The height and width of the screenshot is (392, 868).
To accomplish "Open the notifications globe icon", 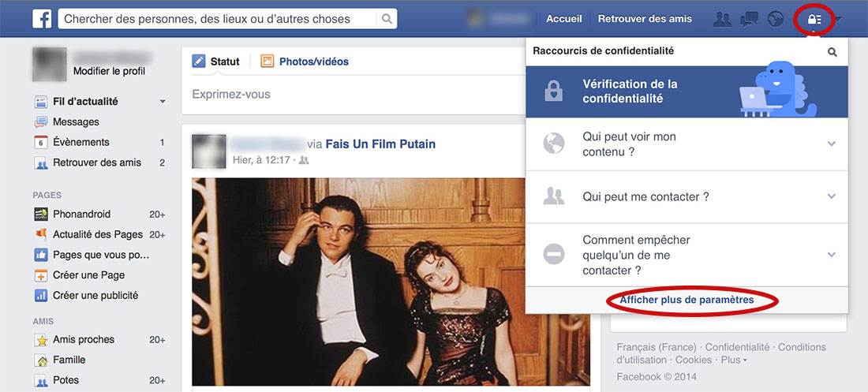I will tap(776, 20).
